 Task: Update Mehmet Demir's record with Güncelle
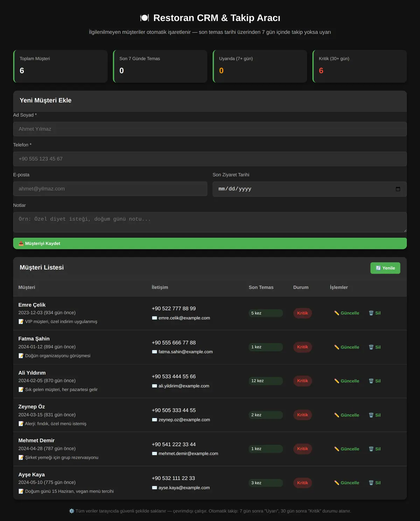tap(346, 449)
